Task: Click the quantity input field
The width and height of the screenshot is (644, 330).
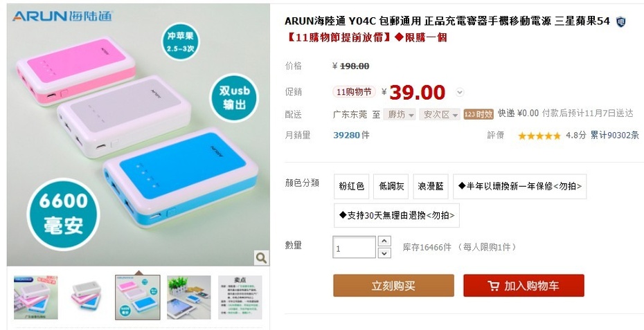Action: click(354, 248)
